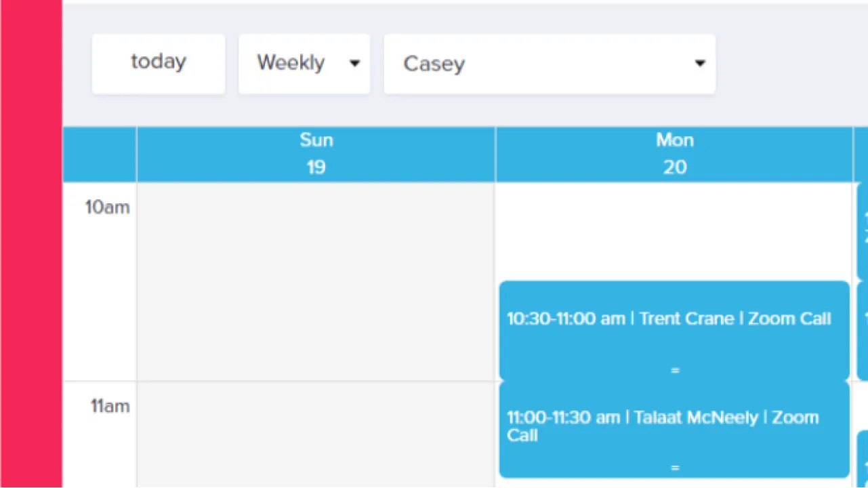The height and width of the screenshot is (488, 868).
Task: Click the empty Sunday 11am time slot
Action: 316,434
